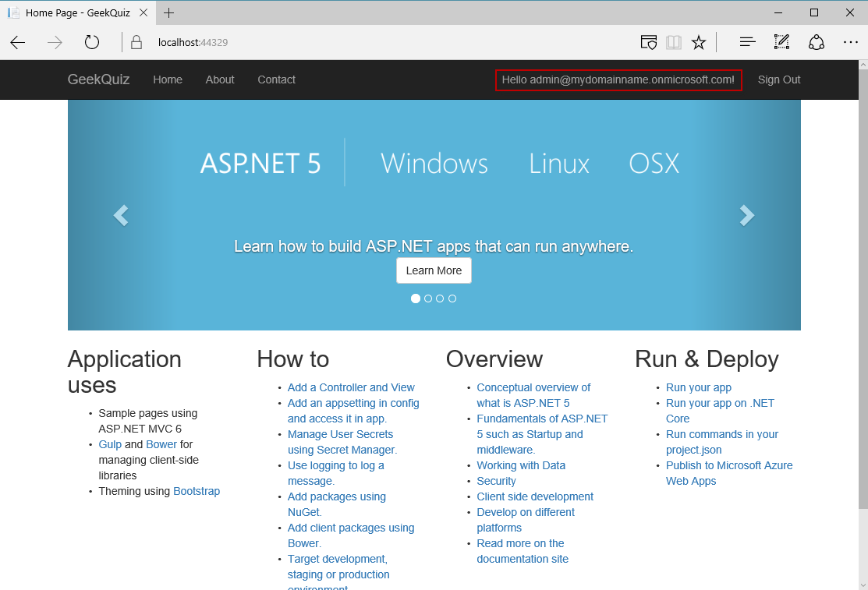This screenshot has height=590, width=868.
Task: Open the About page in navbar
Action: click(x=220, y=79)
